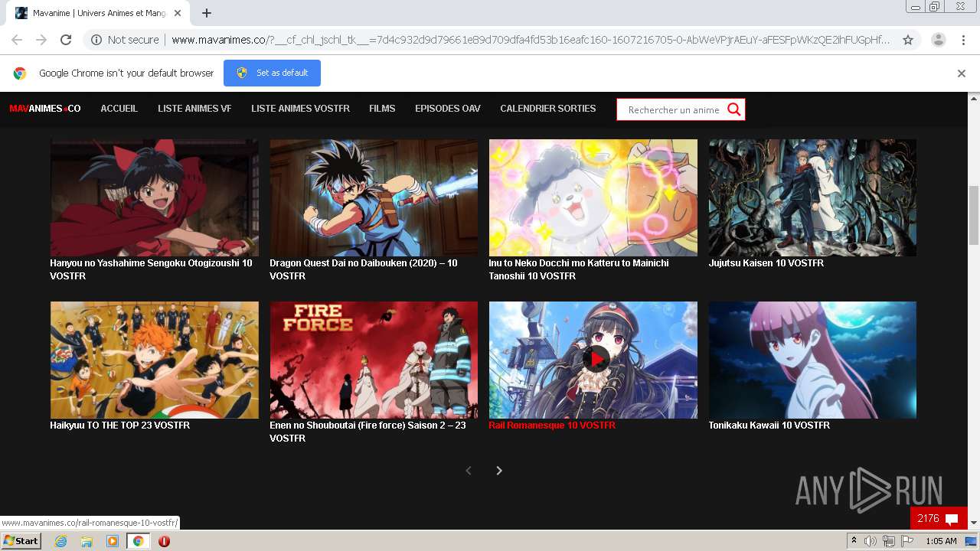Open Dragon Quest Dai no Daibouken thumbnail
Viewport: 980px width, 551px height.
click(x=374, y=197)
